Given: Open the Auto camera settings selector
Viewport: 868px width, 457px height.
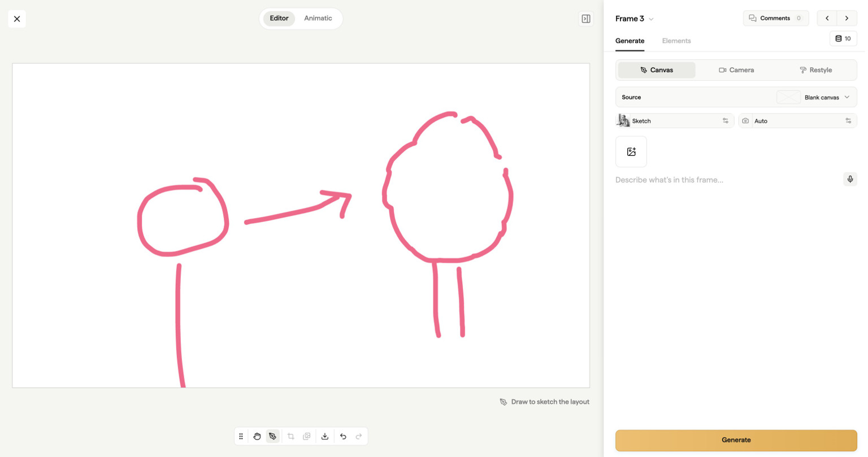Looking at the screenshot, I should (x=798, y=121).
